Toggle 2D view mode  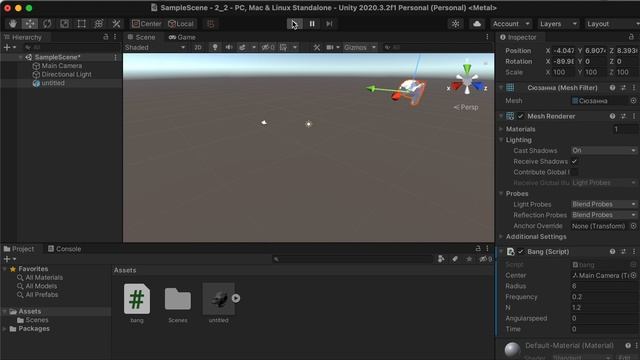click(x=198, y=47)
